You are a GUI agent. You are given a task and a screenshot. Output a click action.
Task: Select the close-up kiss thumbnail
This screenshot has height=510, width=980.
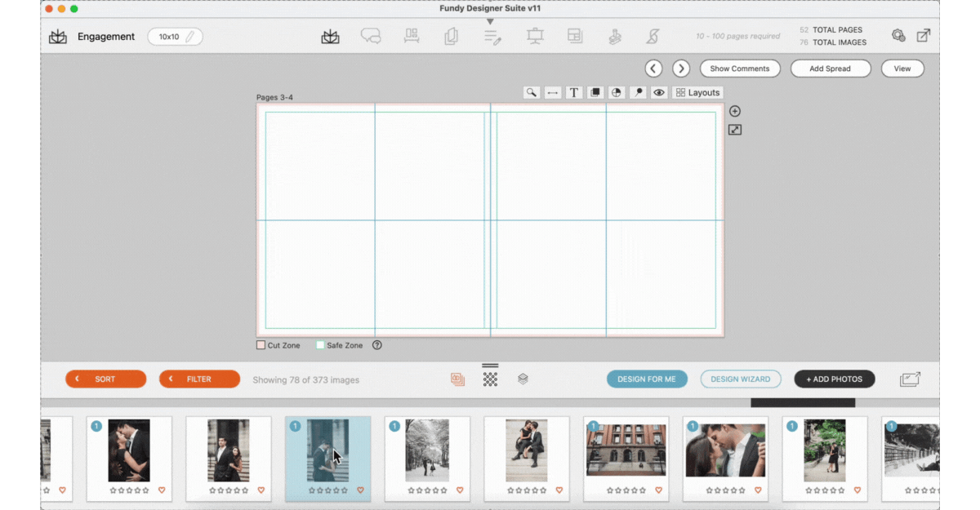click(x=726, y=450)
